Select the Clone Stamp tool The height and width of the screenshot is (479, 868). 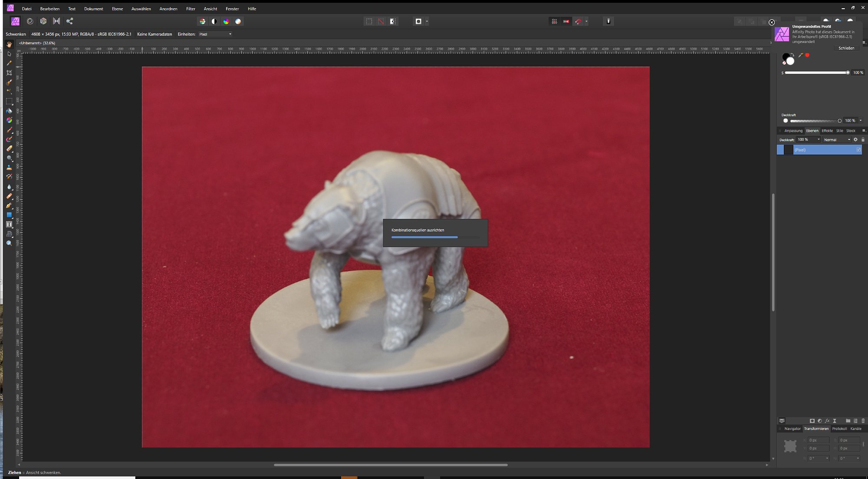9,167
